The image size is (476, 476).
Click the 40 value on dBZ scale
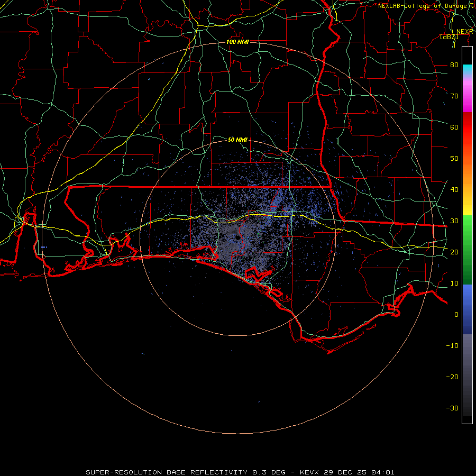[454, 189]
